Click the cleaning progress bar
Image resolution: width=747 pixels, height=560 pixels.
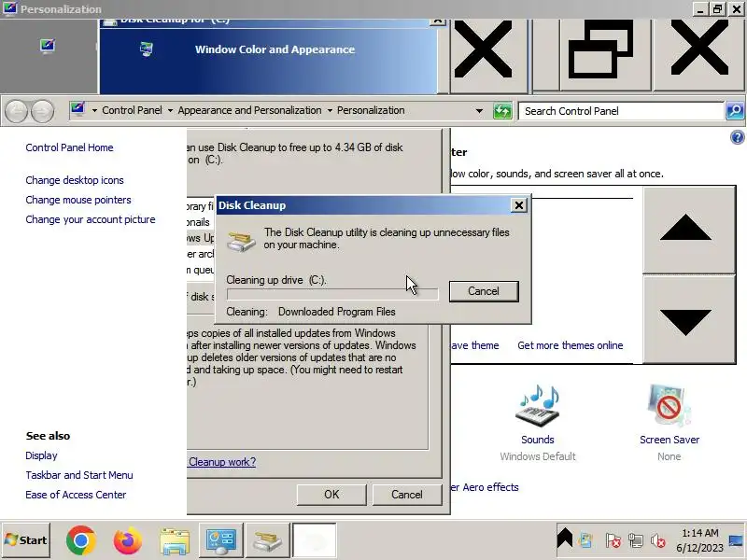click(332, 294)
